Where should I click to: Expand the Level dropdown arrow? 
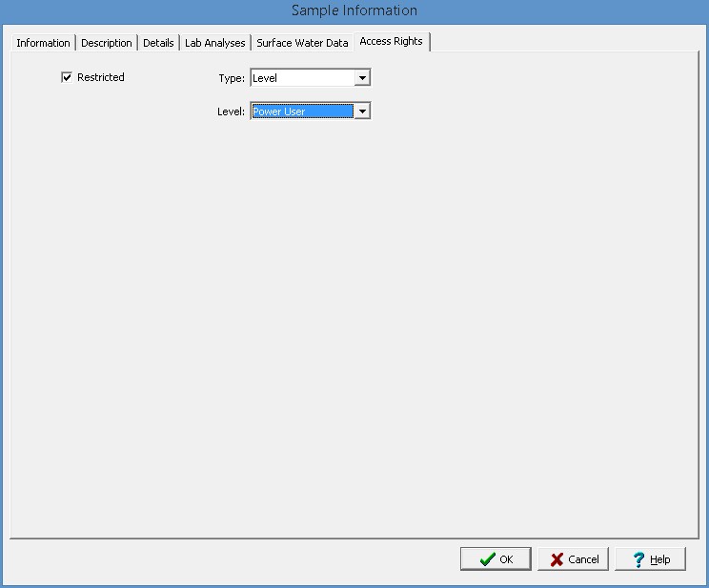pos(362,112)
